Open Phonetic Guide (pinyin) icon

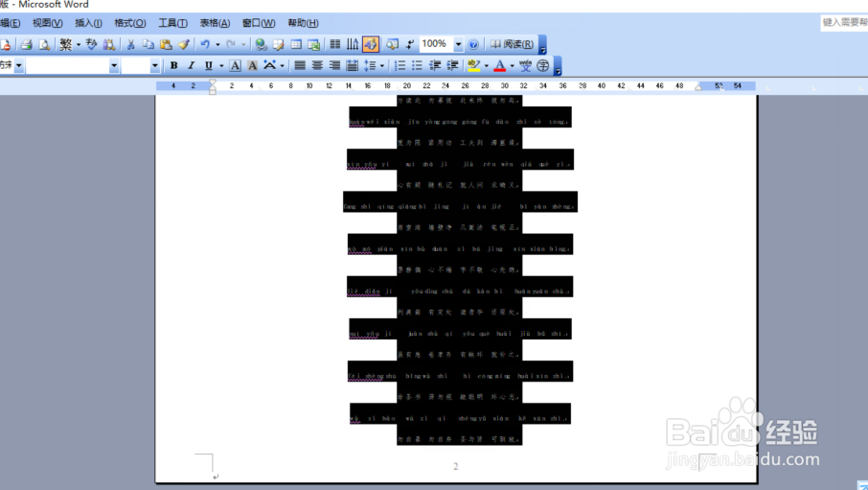coord(525,65)
